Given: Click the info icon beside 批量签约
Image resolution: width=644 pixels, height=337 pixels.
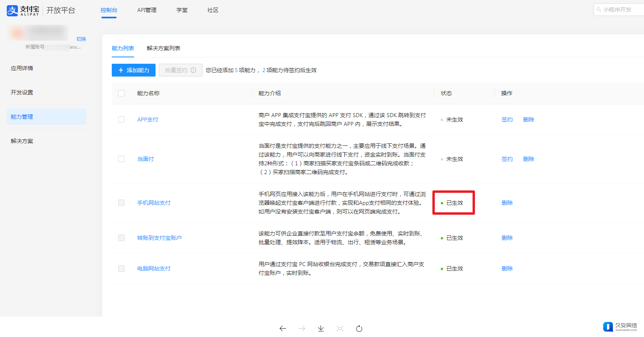Looking at the screenshot, I should click(x=193, y=70).
